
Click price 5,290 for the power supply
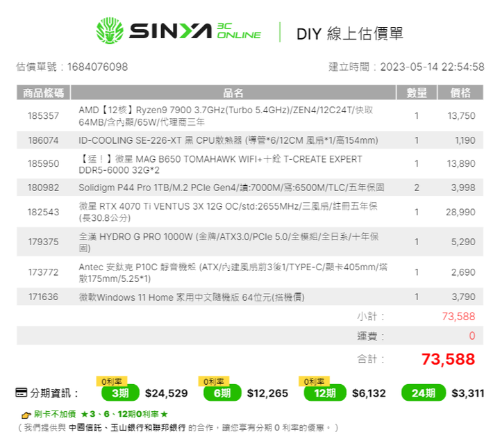463,242
